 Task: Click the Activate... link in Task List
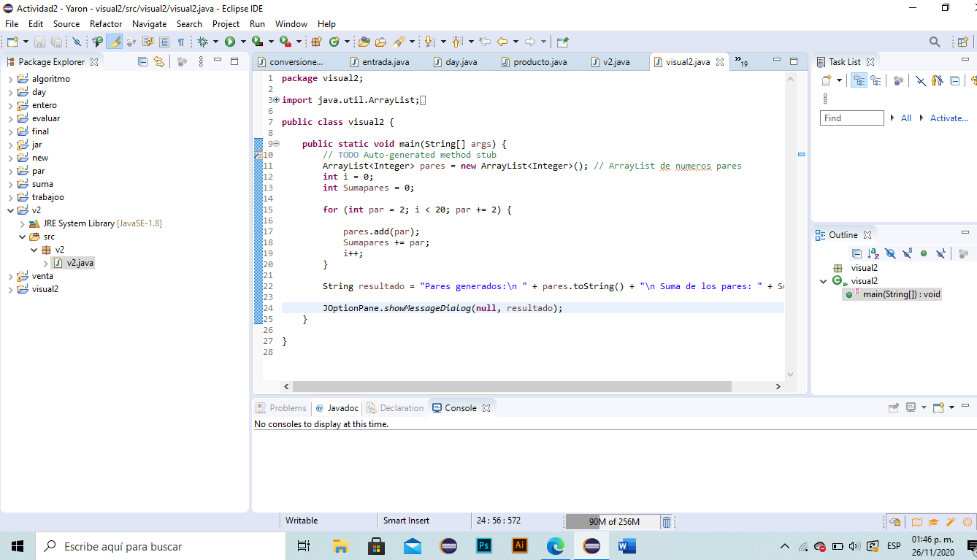pyautogui.click(x=949, y=118)
